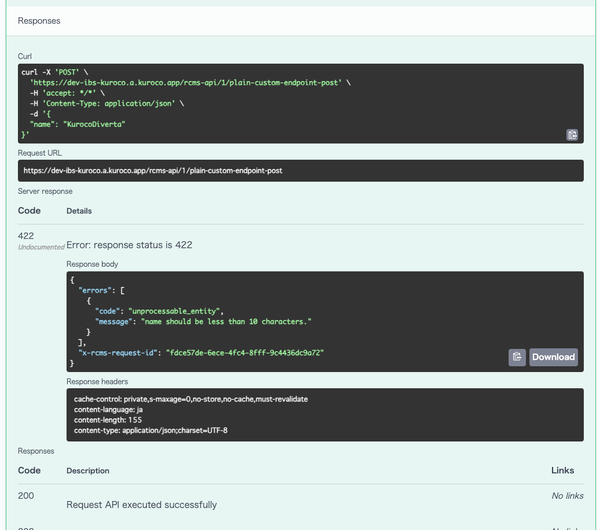Screen dimensions: 600x530
Task: Click the 'No links' text for 200
Action: click(x=567, y=496)
